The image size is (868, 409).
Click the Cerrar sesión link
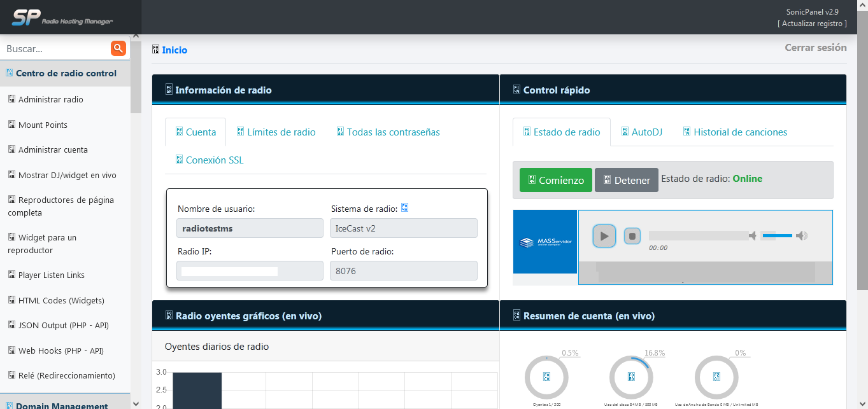[815, 48]
